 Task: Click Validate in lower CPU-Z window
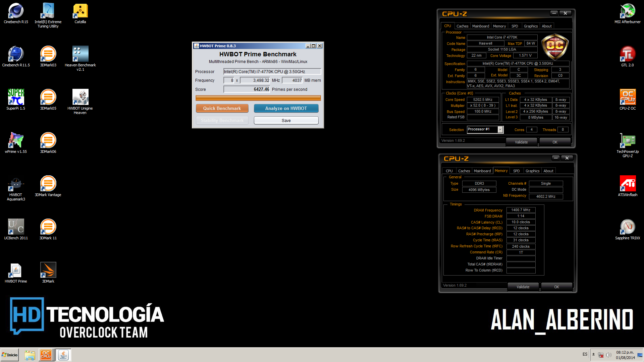point(523,287)
